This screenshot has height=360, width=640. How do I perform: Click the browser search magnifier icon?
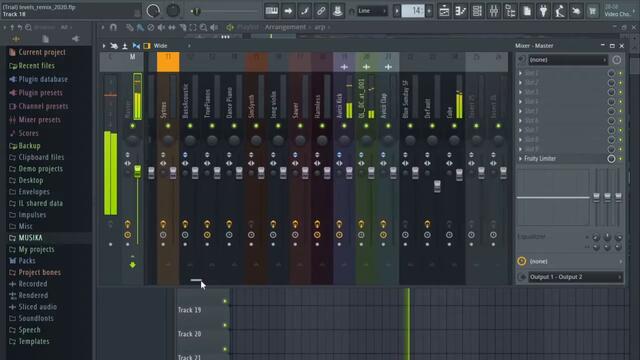(x=28, y=27)
